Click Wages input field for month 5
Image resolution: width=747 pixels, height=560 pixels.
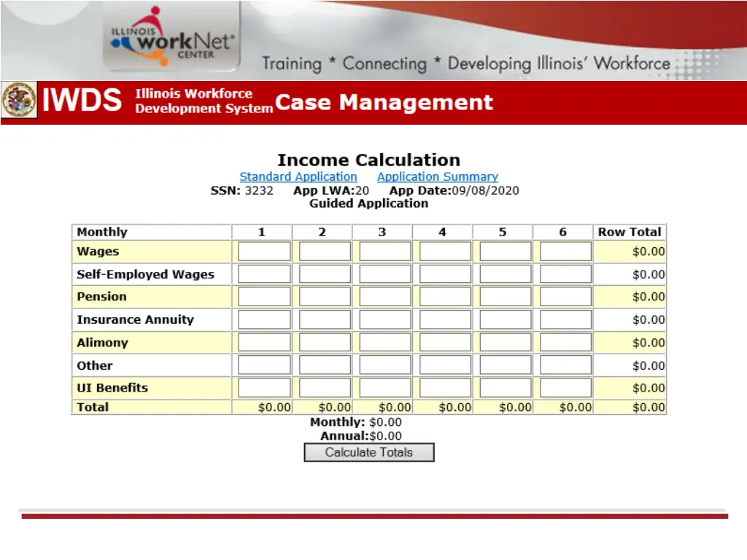click(506, 252)
